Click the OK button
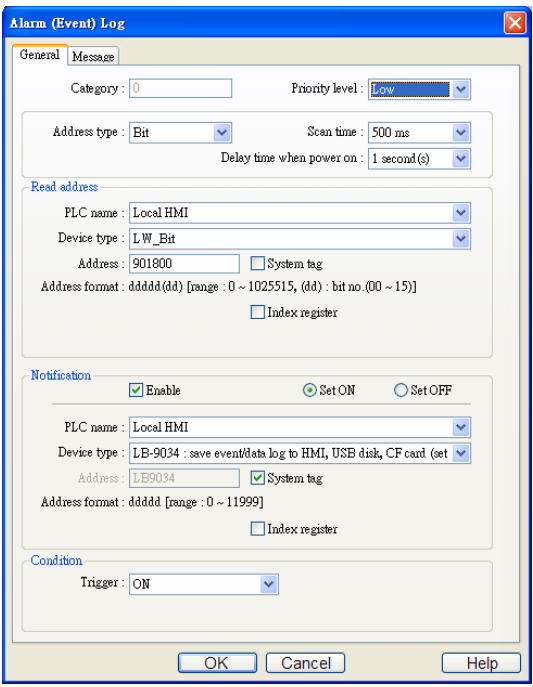 217,663
